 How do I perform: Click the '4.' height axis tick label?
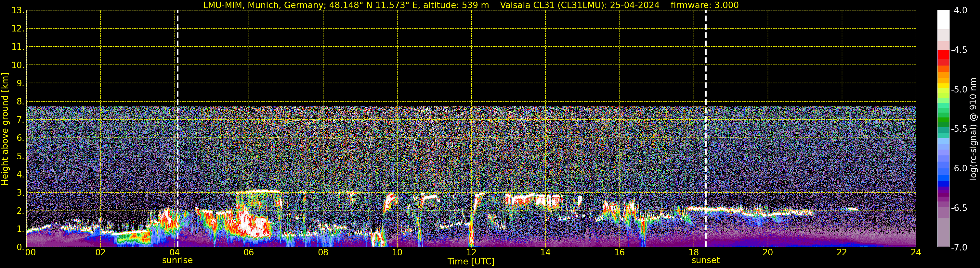(x=20, y=175)
